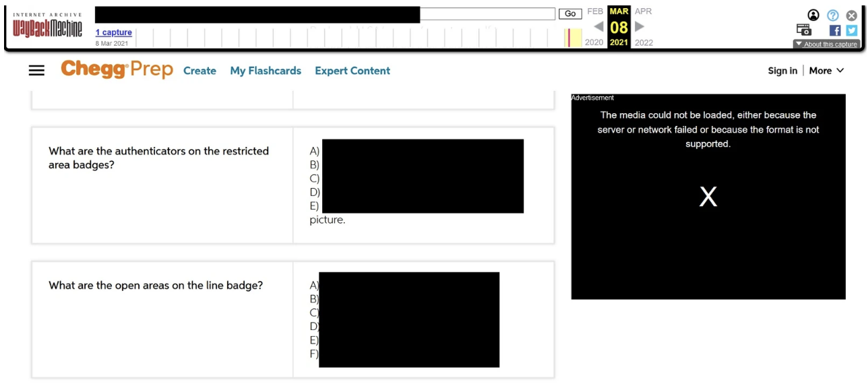The image size is (868, 388).
Task: Open the Create menu item
Action: click(199, 71)
